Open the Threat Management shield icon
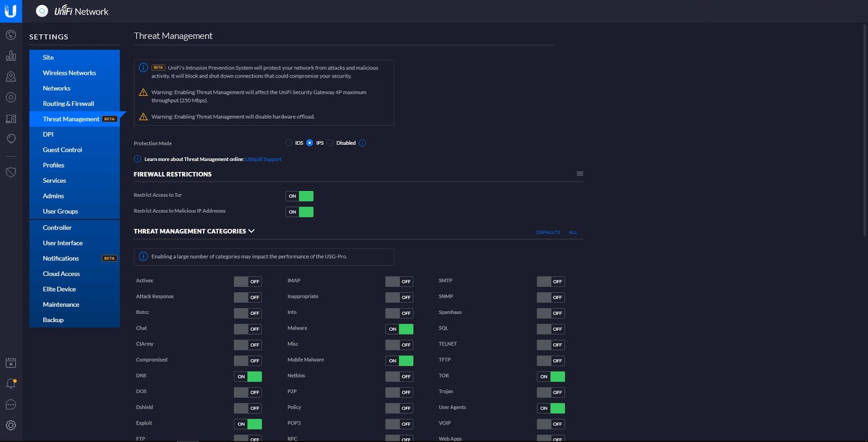 pyautogui.click(x=11, y=172)
